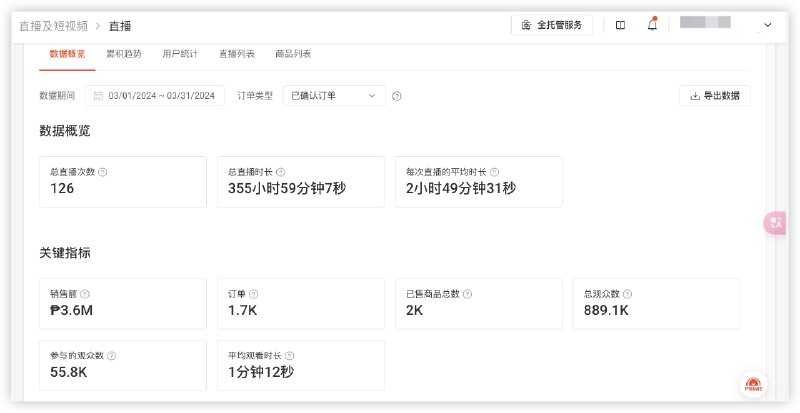Switch to the 累积趋势 tab
800x413 pixels.
click(124, 54)
